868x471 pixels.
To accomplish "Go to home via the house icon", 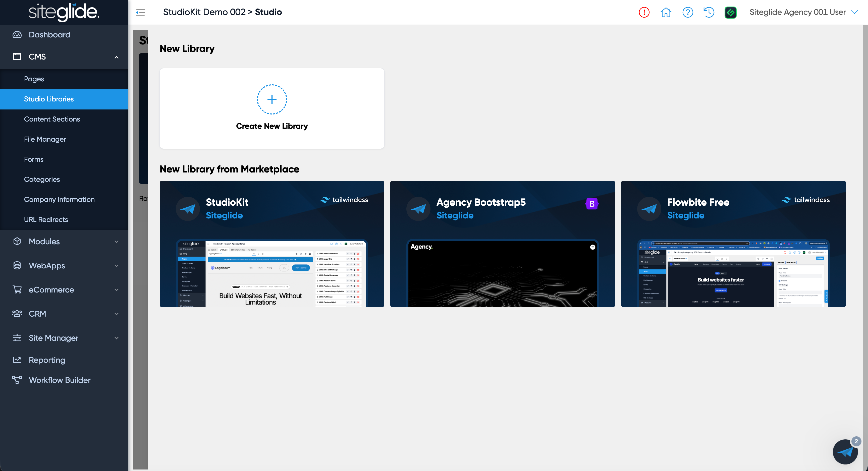I will [666, 13].
